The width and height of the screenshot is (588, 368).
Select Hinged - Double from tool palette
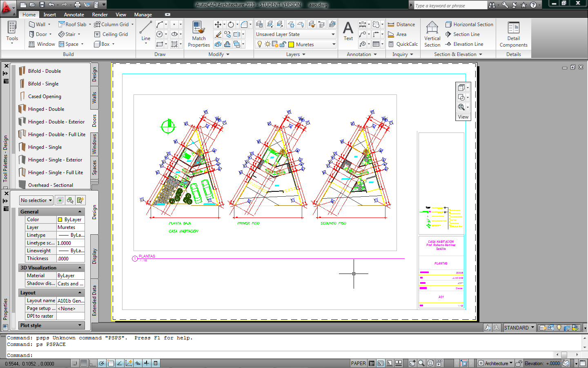coord(45,109)
